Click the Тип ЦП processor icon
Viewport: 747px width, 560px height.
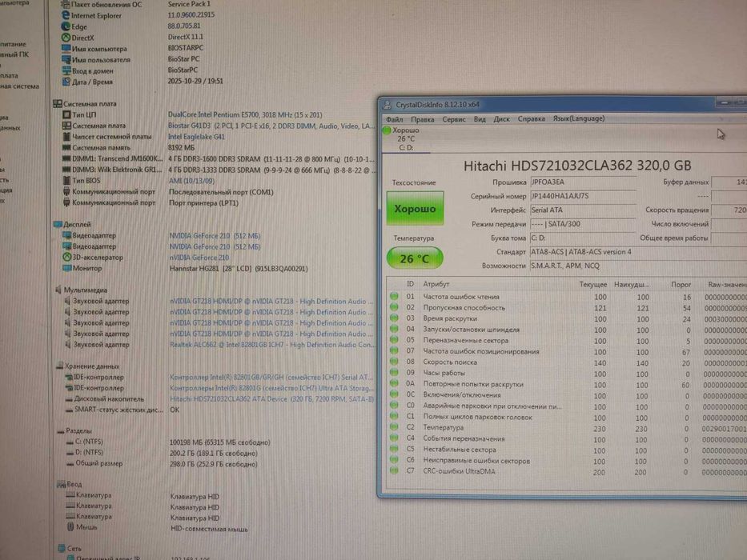coord(66,114)
